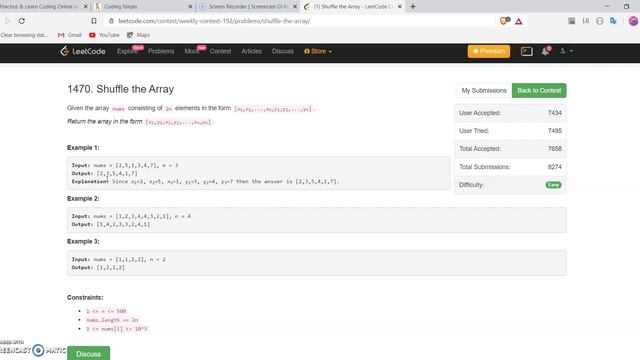640x360 pixels.
Task: Open a new browser tab
Action: pos(413,7)
